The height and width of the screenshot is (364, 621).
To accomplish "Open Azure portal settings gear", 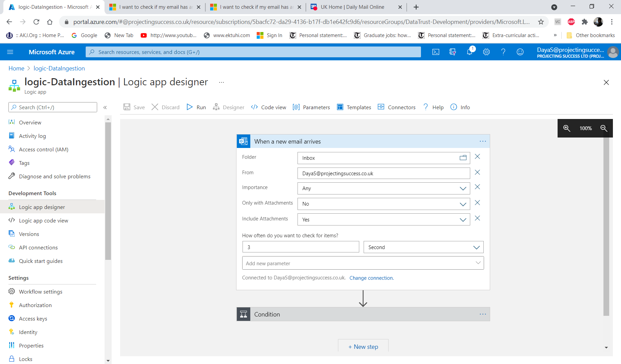I will tap(486, 52).
